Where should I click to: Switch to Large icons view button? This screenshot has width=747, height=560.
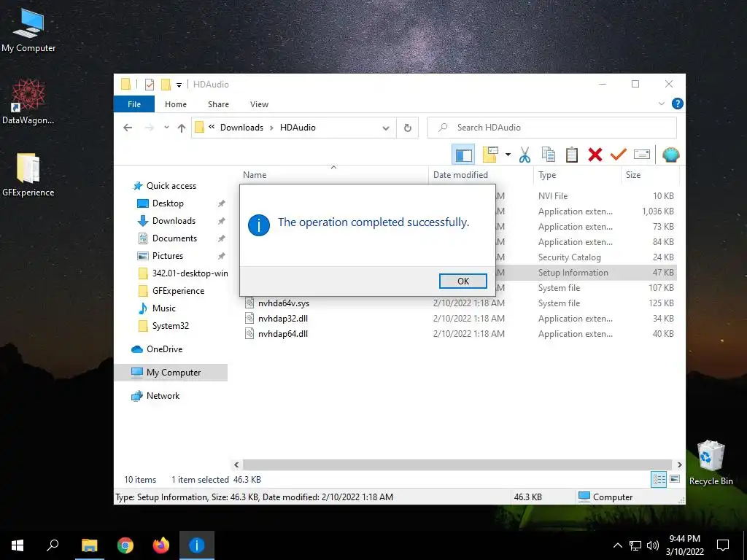click(675, 480)
